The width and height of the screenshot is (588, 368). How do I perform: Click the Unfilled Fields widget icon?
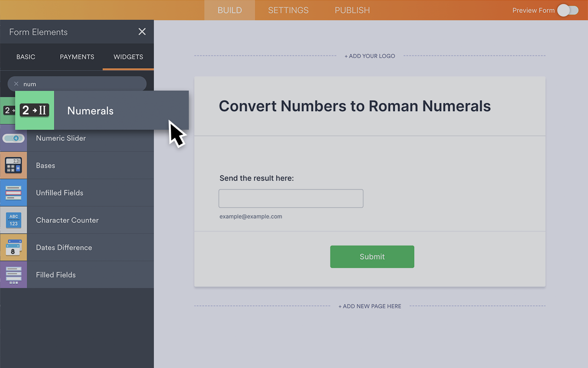click(13, 192)
